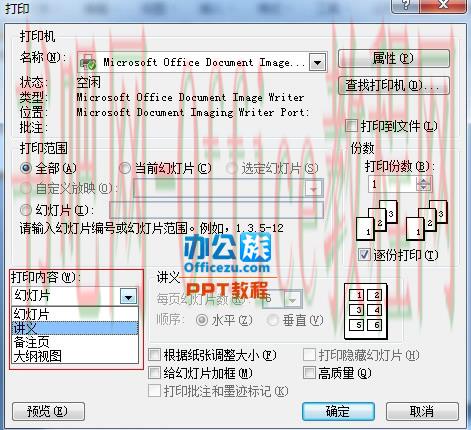Image resolution: width=471 pixels, height=430 pixels.
Task: Cancel the dialog with 取消 button
Action: coord(422,411)
